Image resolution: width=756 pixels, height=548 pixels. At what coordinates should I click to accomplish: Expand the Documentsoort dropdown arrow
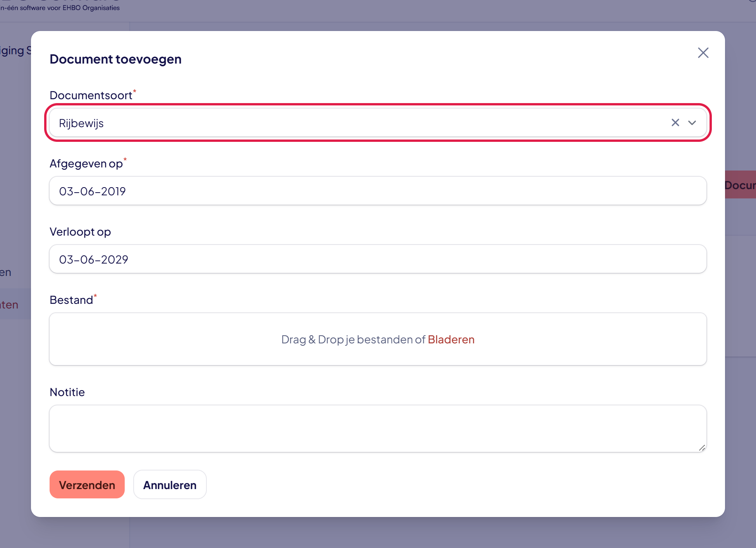[x=692, y=122]
